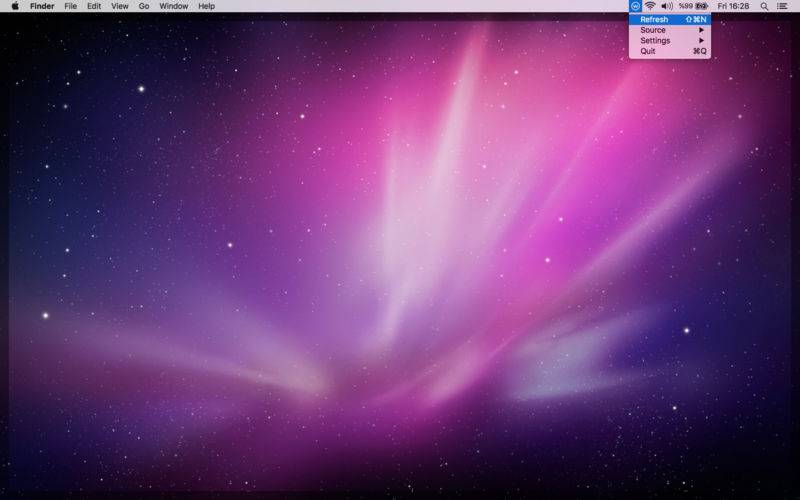Open the Finder menu

click(42, 6)
